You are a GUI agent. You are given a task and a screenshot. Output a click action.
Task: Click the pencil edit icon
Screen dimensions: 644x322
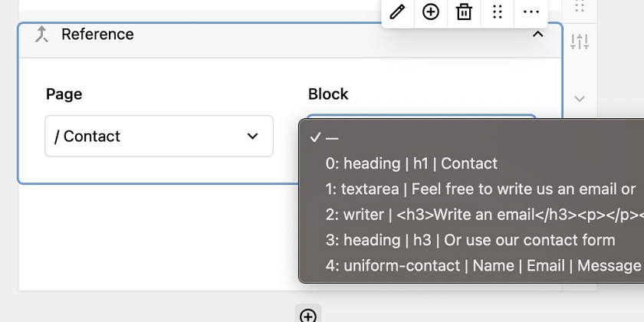point(397,12)
